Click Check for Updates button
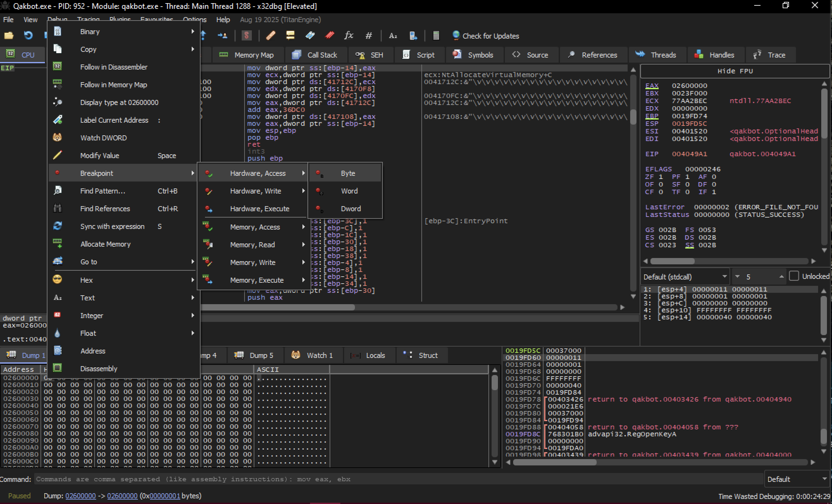Screen dimensions: 832x504 pyautogui.click(x=485, y=36)
